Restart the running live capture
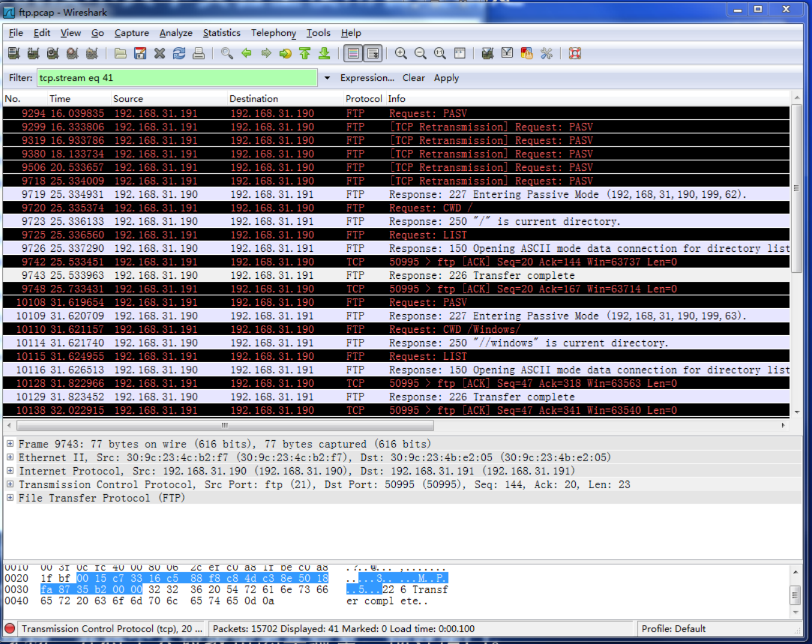This screenshot has height=644, width=812. tap(92, 53)
